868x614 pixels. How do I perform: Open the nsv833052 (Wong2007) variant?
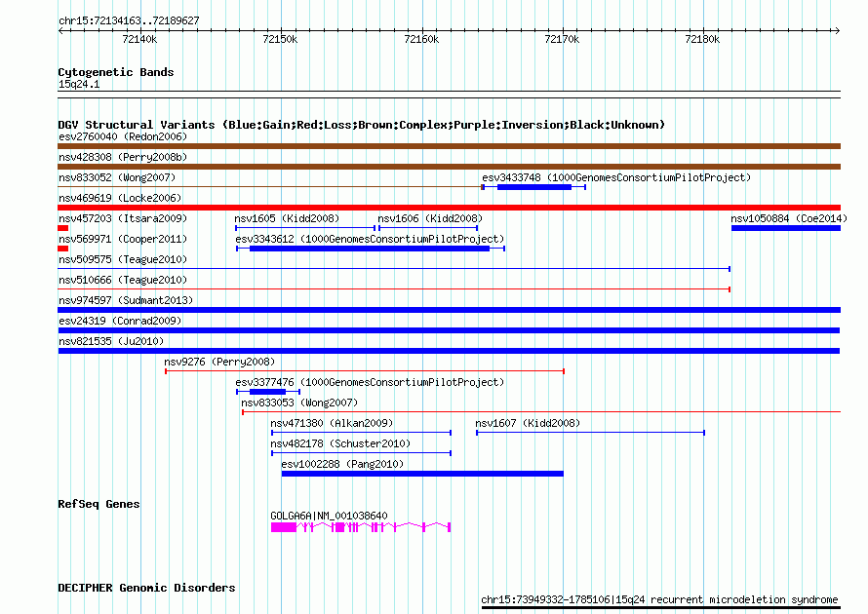click(117, 177)
